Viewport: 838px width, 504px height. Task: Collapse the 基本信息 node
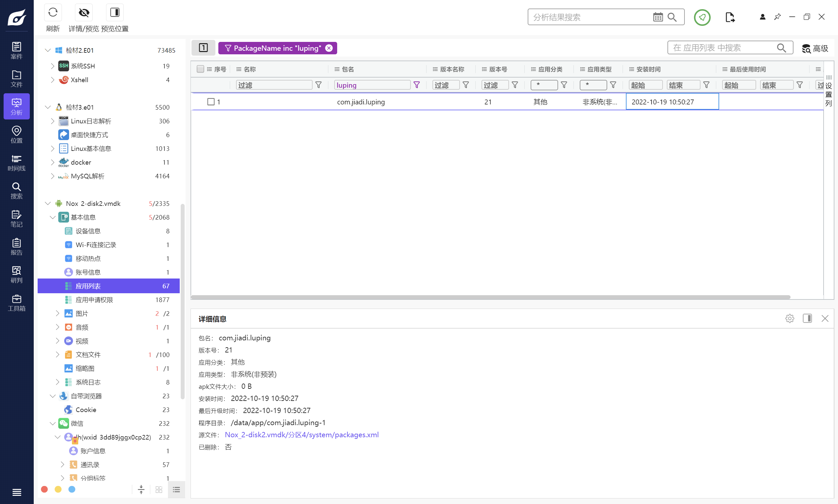[x=53, y=217]
